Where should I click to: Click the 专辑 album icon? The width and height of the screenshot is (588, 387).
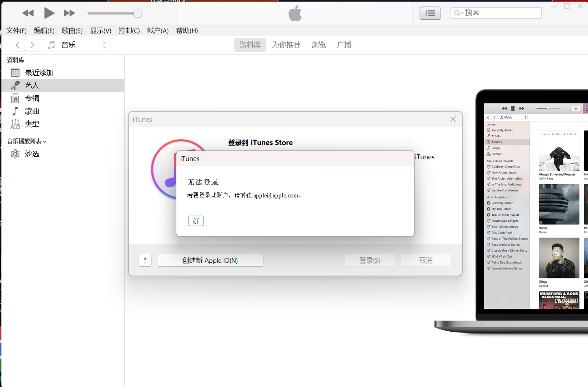coord(15,99)
